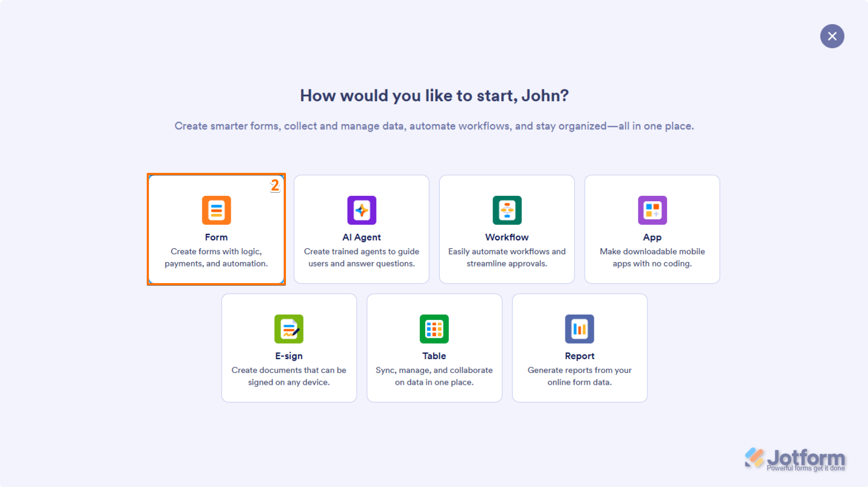Click the purple AI Agent icon
Screen dimensions: 868x487
click(361, 210)
